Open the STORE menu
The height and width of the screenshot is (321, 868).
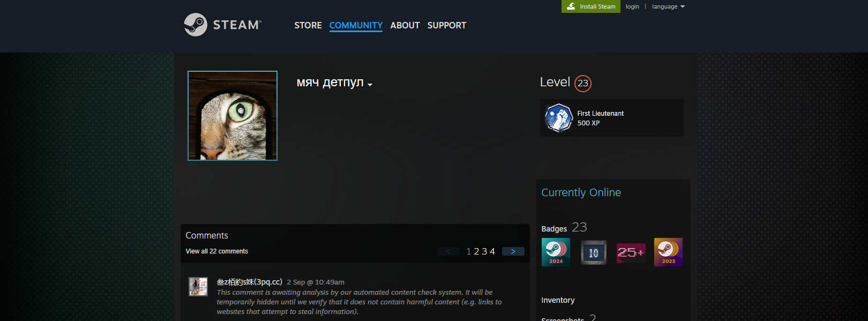308,25
